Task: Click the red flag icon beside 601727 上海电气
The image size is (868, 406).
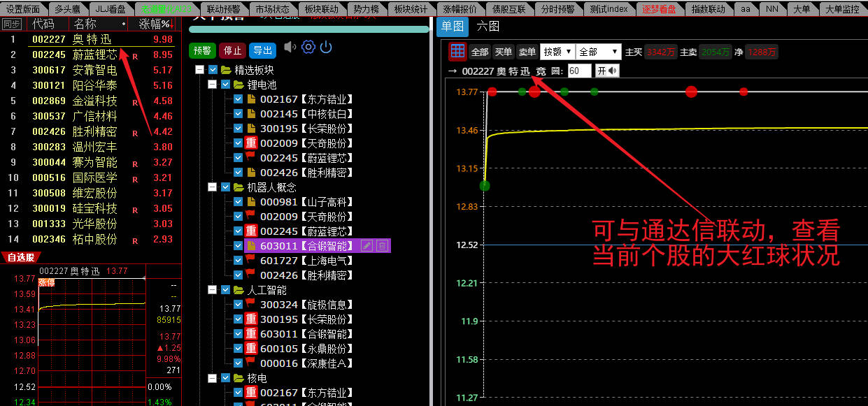Action: [x=252, y=260]
